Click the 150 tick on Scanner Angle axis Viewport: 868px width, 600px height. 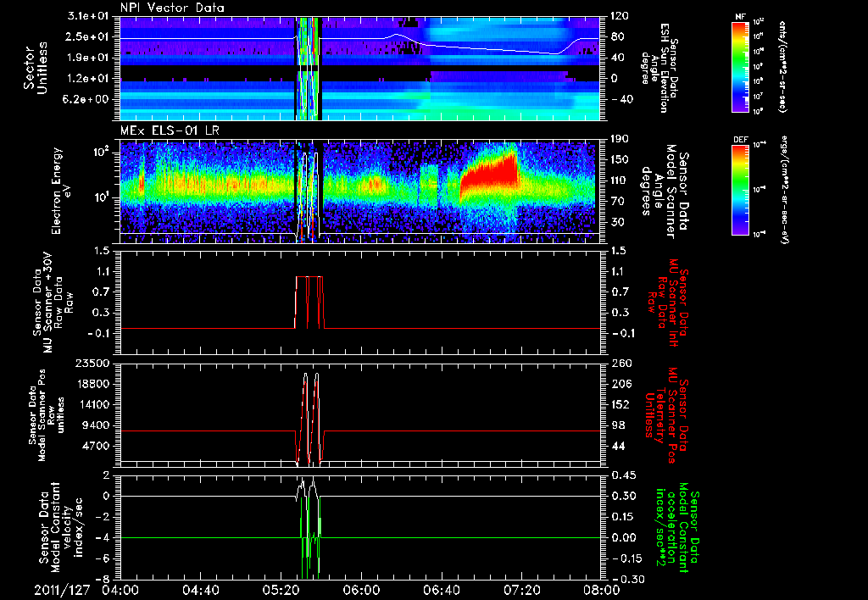pyautogui.click(x=620, y=159)
